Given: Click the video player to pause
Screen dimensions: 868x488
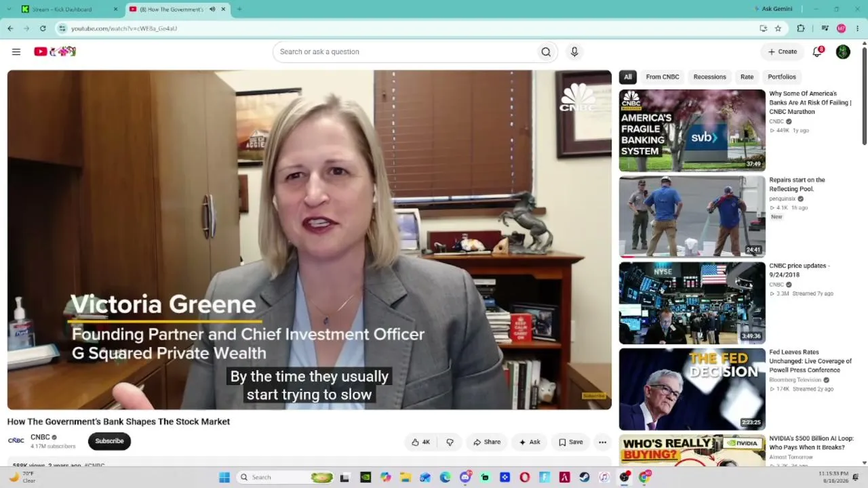Looking at the screenshot, I should [x=309, y=240].
